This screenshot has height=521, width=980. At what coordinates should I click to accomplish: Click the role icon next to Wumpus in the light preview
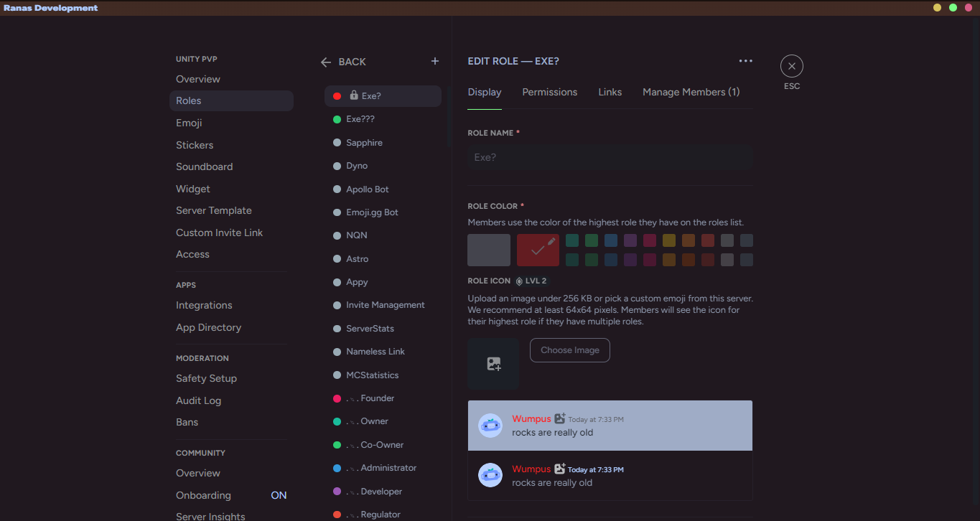click(x=560, y=418)
